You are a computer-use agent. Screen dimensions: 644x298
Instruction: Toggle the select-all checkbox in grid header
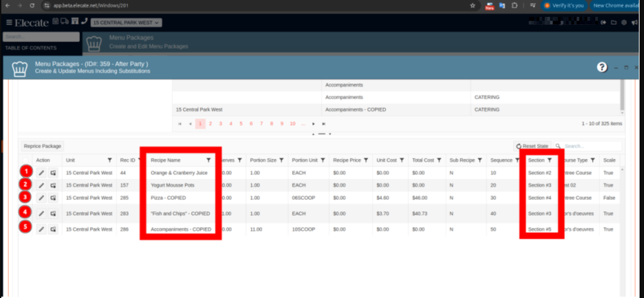[x=26, y=161]
